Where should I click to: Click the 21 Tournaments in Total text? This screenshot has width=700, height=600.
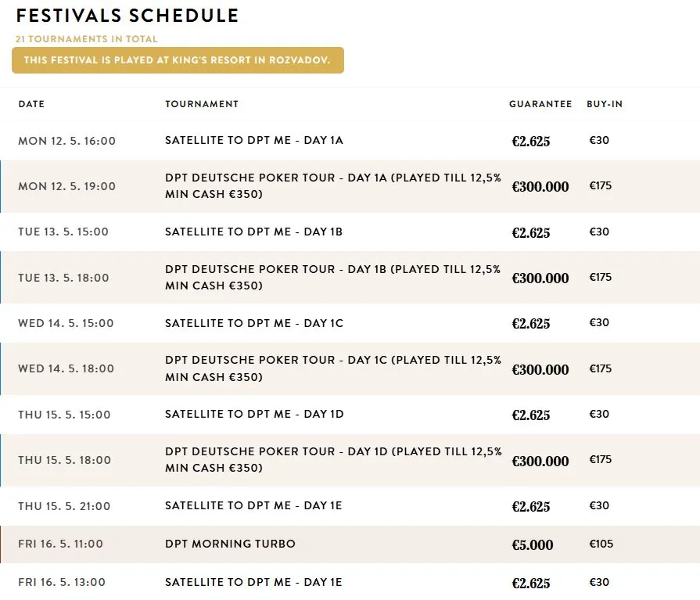[x=86, y=38]
